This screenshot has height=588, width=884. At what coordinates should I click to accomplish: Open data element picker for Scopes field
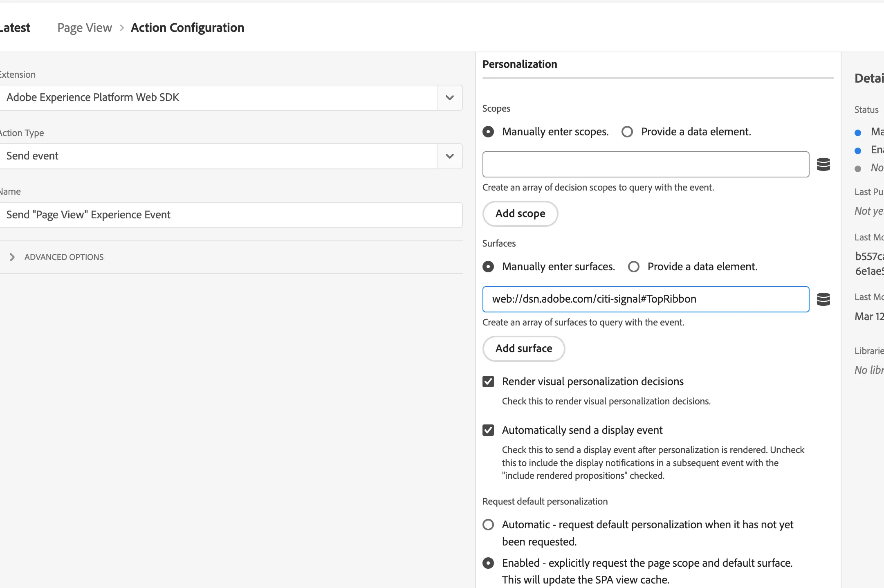[x=823, y=164]
